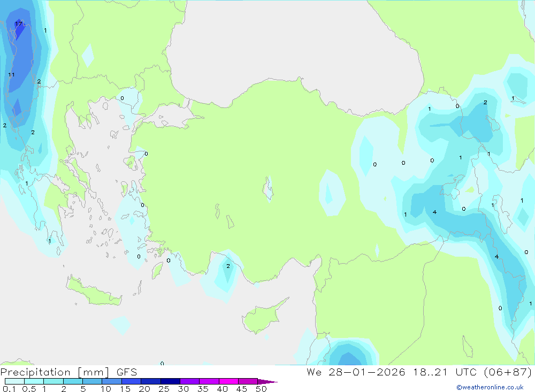Select the 25–30 mm dark navy legend swatch
The height and width of the screenshot is (392, 535).
tap(170, 381)
